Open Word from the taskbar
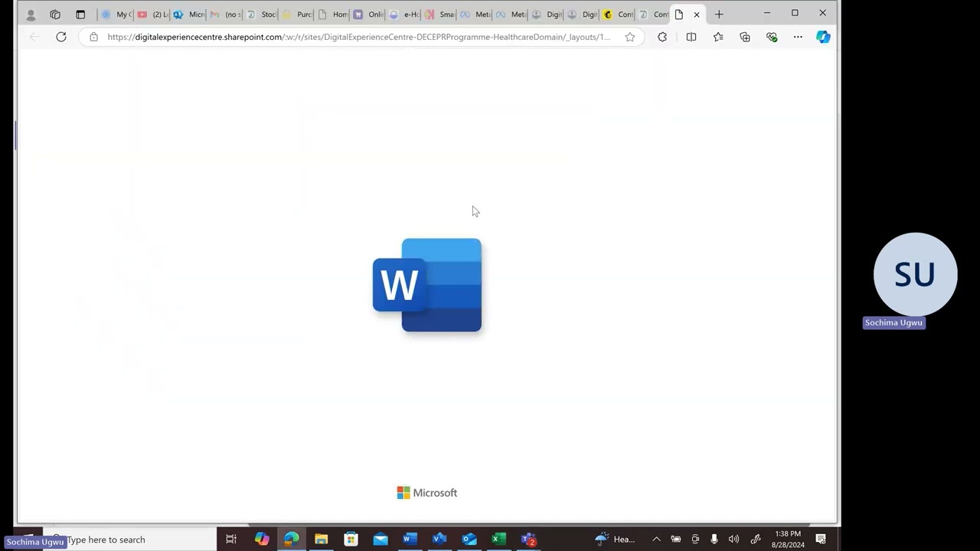This screenshot has height=551, width=980. coord(410,540)
